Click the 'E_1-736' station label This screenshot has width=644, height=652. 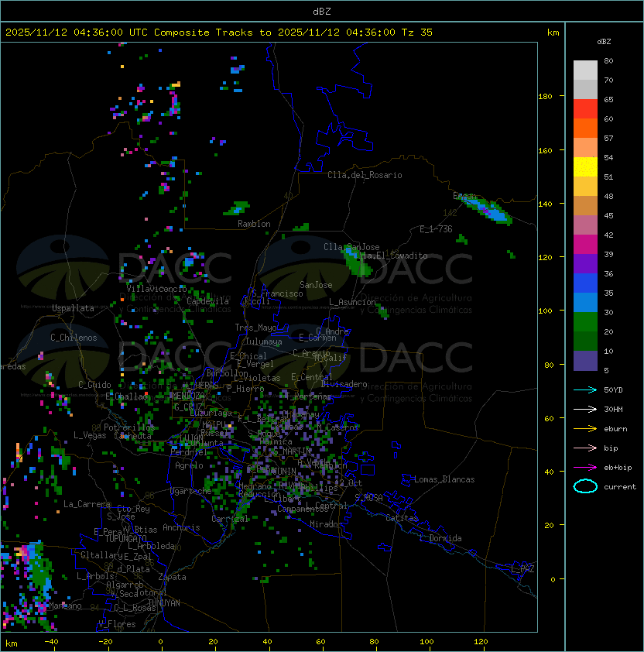[x=436, y=229]
